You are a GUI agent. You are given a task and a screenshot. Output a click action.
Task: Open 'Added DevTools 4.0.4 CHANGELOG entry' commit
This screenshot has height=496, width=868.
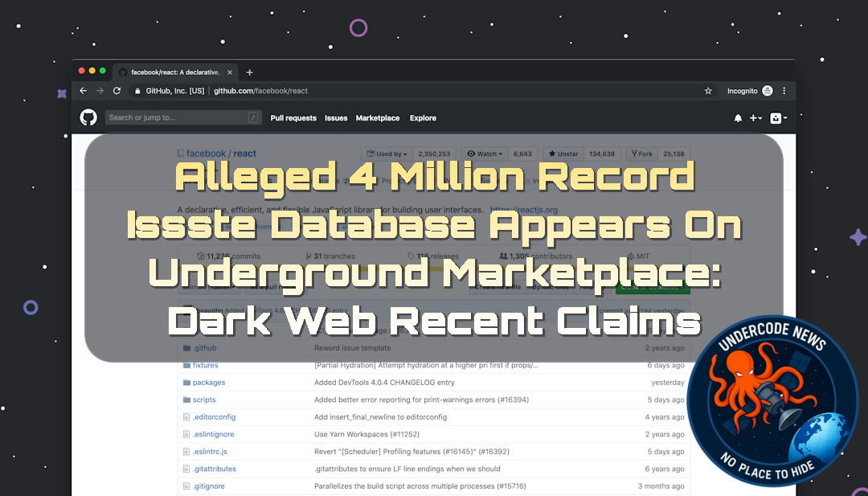[384, 382]
